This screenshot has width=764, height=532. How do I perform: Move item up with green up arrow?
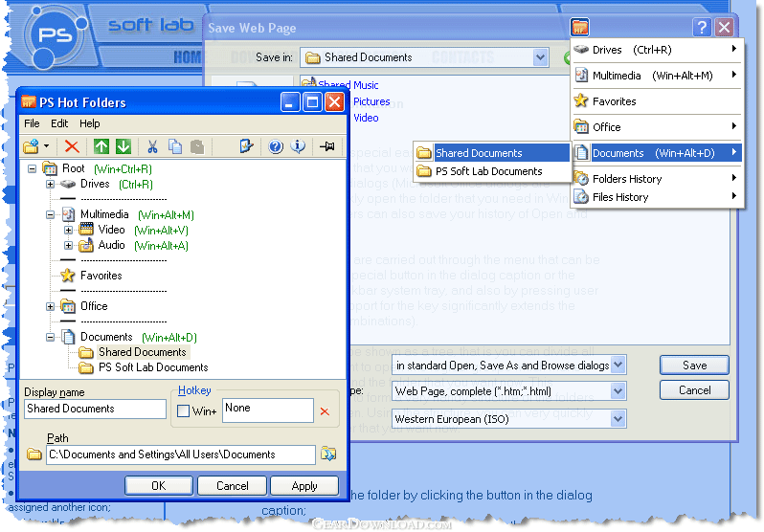click(101, 146)
